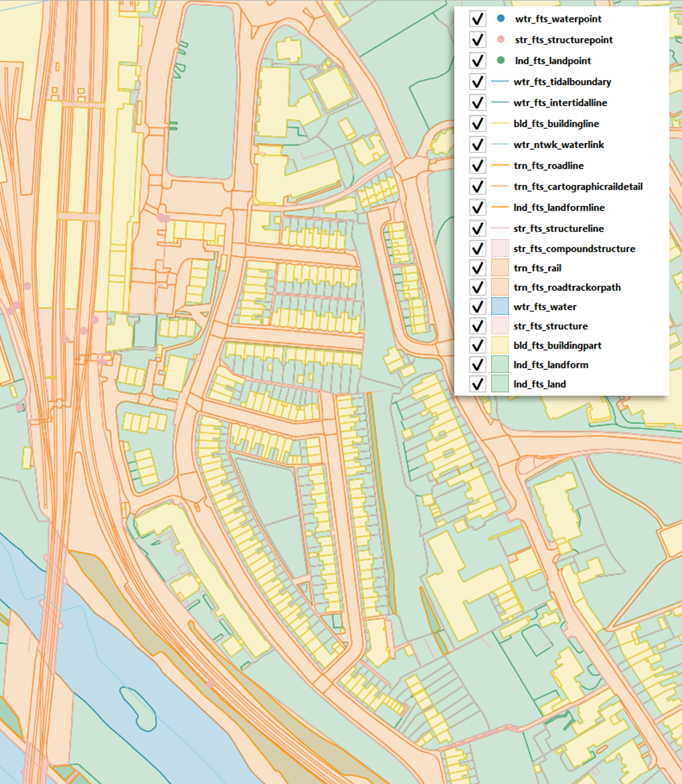The image size is (682, 784).
Task: Click the yellow bld_fts_buildingline line symbol
Action: click(500, 123)
